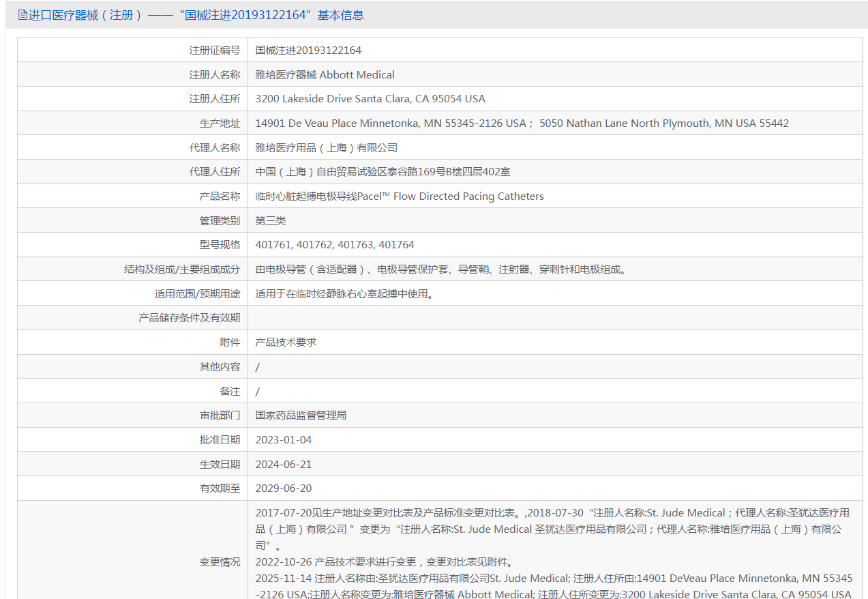868x599 pixels.
Task: Click the 其他内容 label cell
Action: [x=133, y=367]
